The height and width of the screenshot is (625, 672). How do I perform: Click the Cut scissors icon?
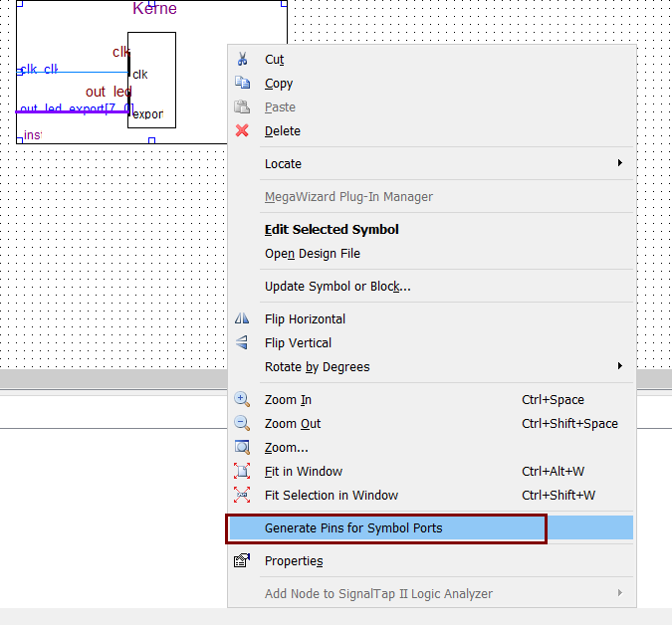tap(242, 59)
